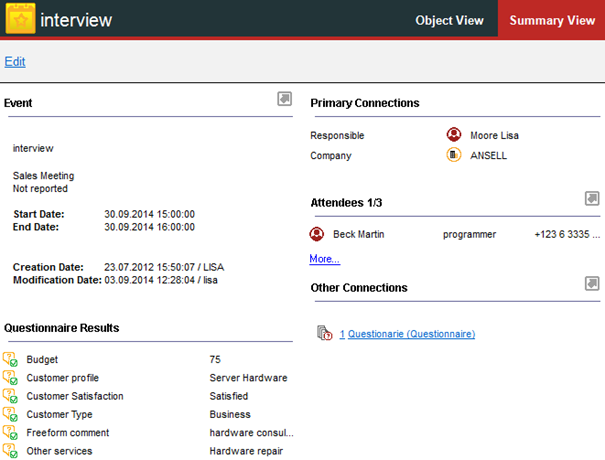Click the Sales Meeting event type text

[43, 176]
